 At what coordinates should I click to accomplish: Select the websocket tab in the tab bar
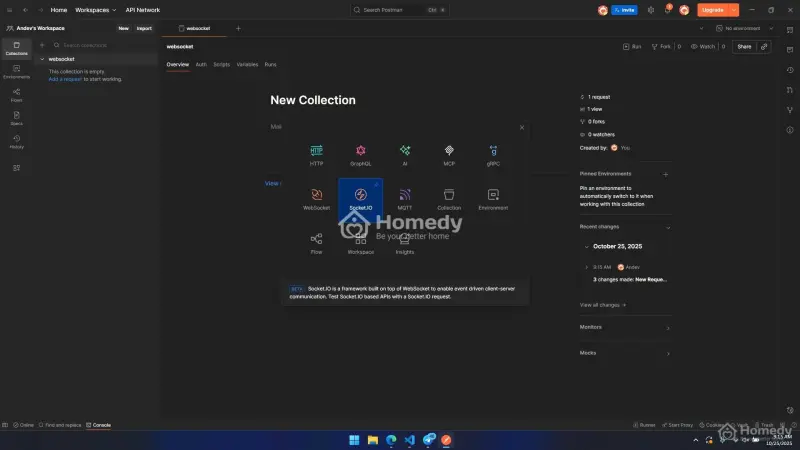[x=194, y=28]
